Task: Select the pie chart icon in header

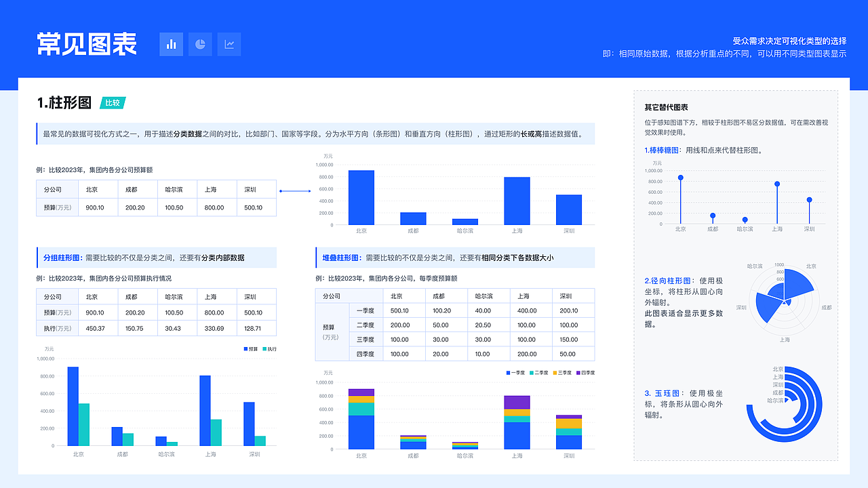Action: click(200, 44)
